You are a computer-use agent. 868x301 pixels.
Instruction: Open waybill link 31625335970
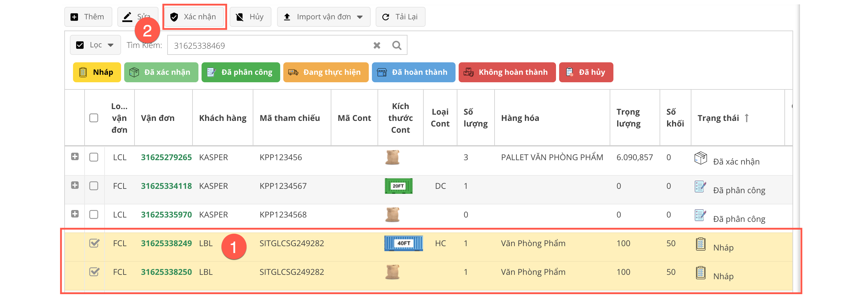click(166, 214)
